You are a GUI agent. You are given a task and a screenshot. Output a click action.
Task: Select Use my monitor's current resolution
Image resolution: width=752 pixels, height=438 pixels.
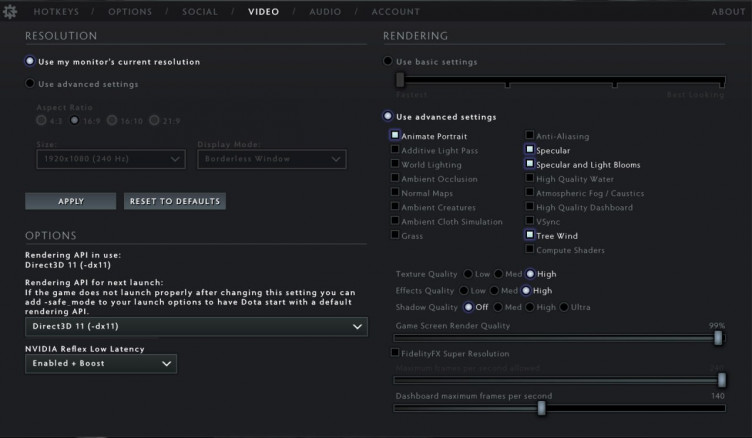pyautogui.click(x=30, y=62)
